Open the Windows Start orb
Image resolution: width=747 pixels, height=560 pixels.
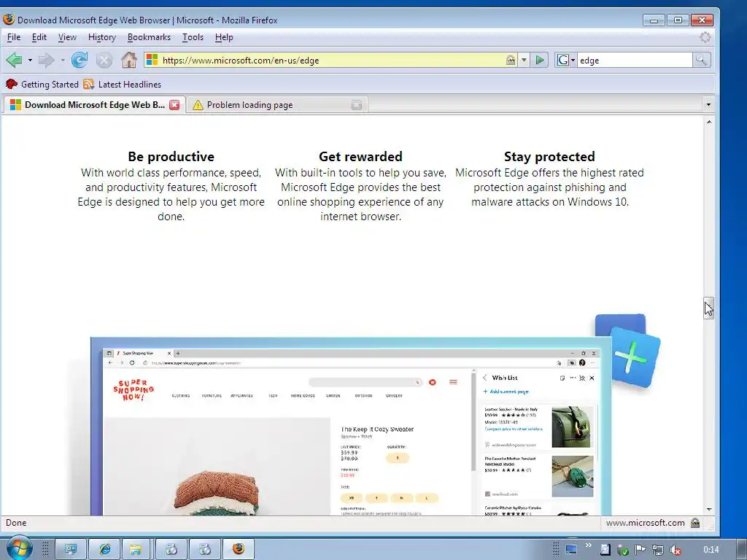[18, 549]
